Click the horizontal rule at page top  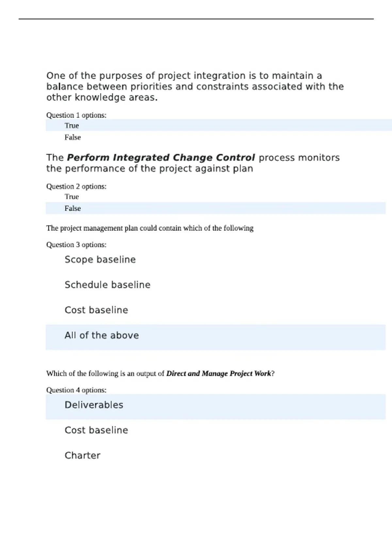click(196, 19)
